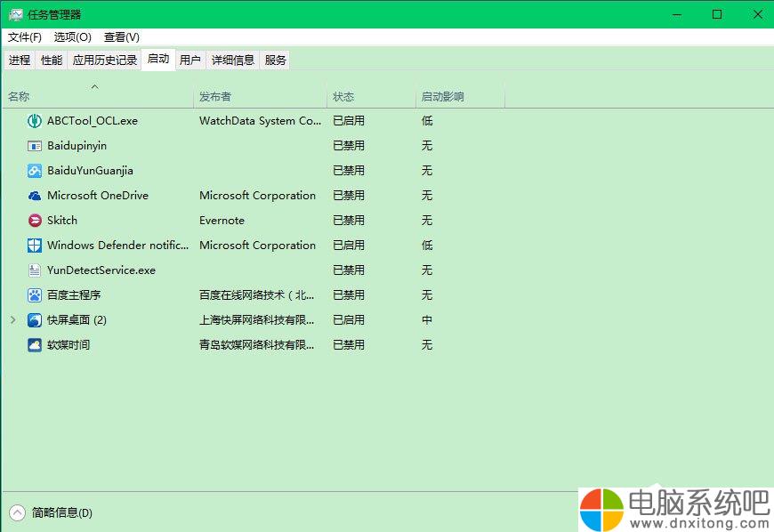Select the BaiduYunGuanjia entry name
774x532 pixels.
91,171
